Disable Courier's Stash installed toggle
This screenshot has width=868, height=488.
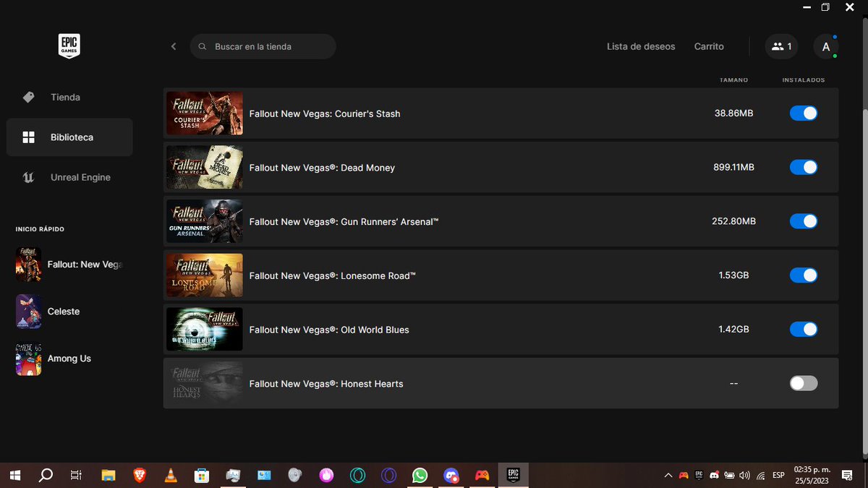click(x=804, y=114)
